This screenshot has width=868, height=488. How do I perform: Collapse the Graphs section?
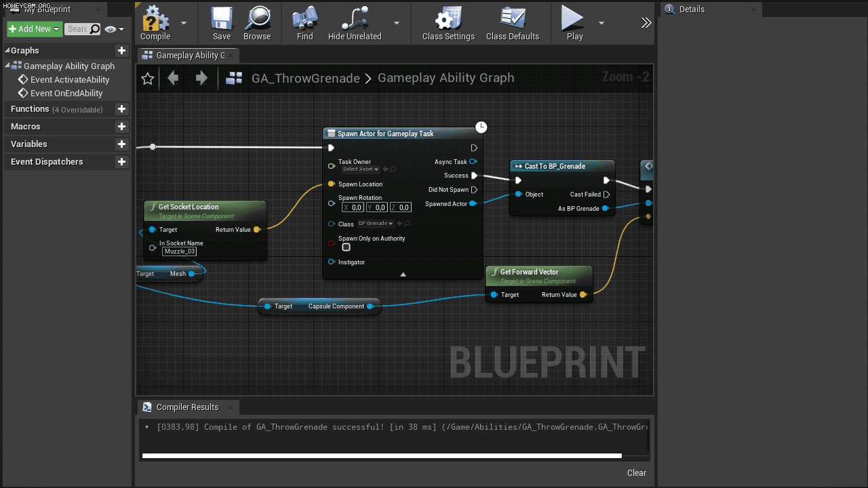point(7,51)
